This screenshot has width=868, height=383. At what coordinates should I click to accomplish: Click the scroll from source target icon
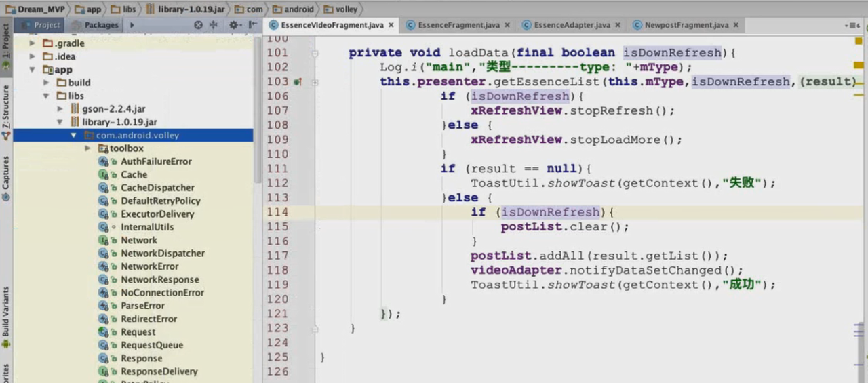pos(198,25)
